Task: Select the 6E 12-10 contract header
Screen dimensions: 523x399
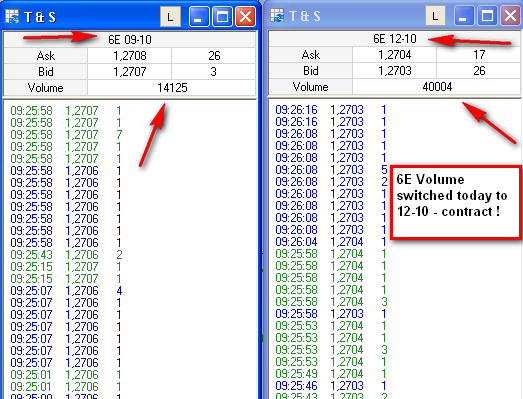Action: (x=395, y=39)
